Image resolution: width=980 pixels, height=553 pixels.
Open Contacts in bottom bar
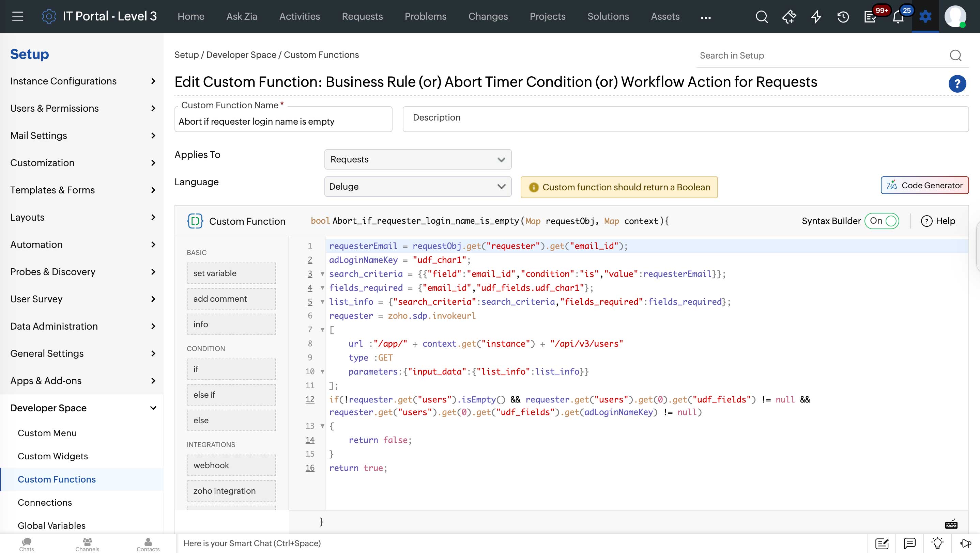coord(148,544)
